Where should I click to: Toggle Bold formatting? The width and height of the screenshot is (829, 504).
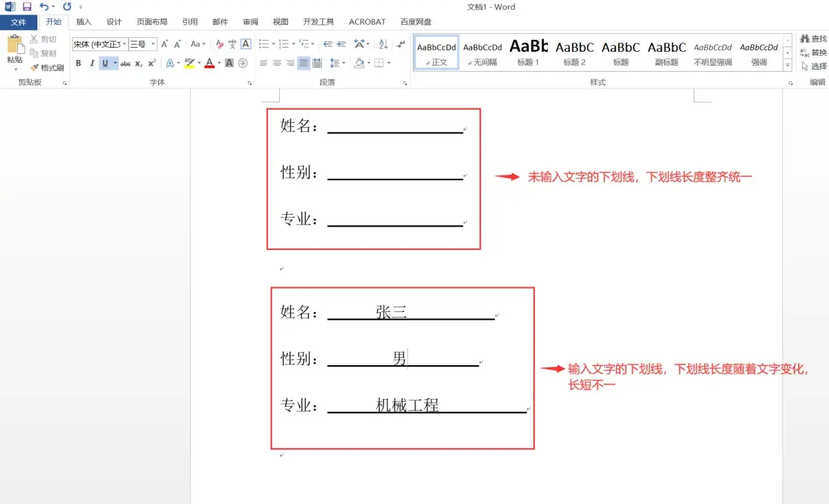point(78,64)
